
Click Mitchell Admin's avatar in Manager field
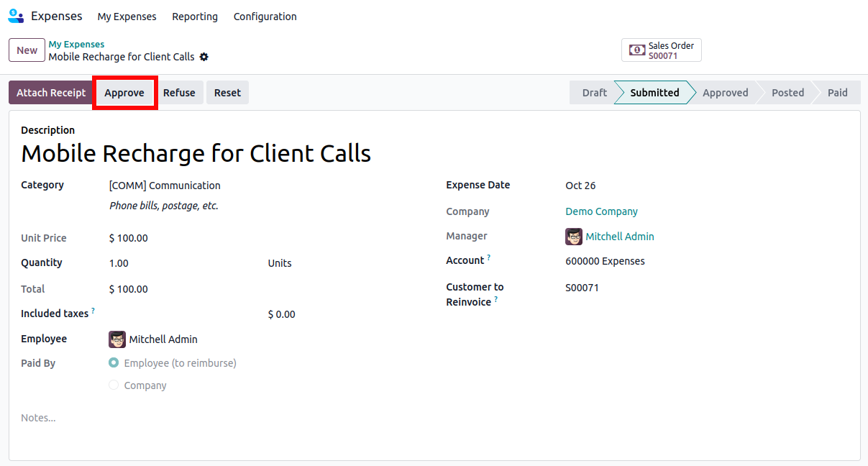(574, 237)
